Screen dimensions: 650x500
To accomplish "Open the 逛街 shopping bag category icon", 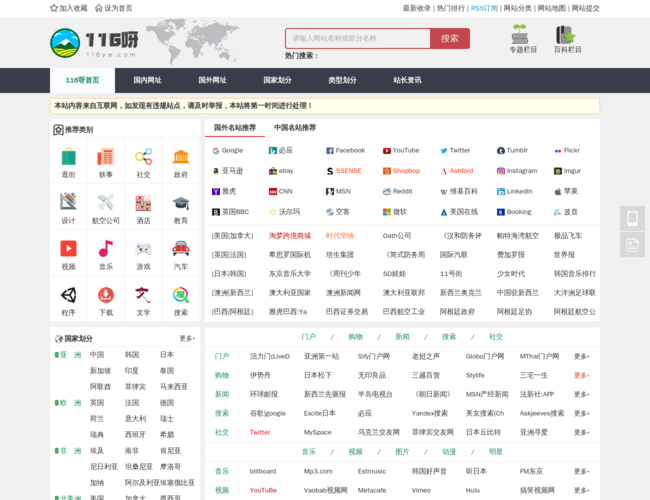I will 68,157.
